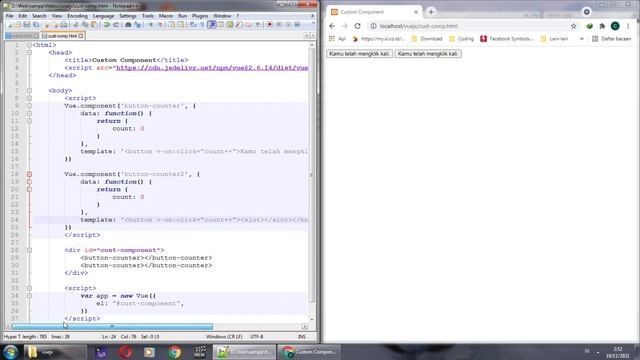Reload the localhost page in Chrome
The image size is (640, 360).
pos(358,26)
